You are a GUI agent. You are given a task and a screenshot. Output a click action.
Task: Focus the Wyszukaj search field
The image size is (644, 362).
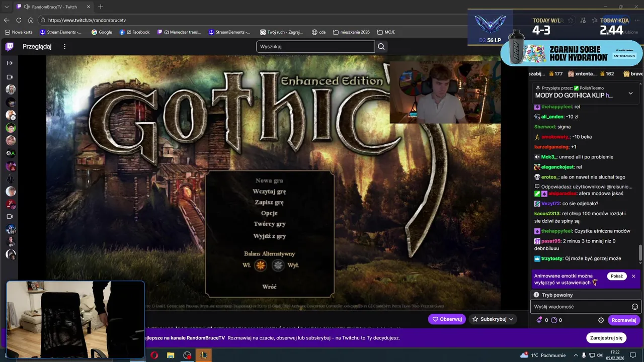pos(315,47)
